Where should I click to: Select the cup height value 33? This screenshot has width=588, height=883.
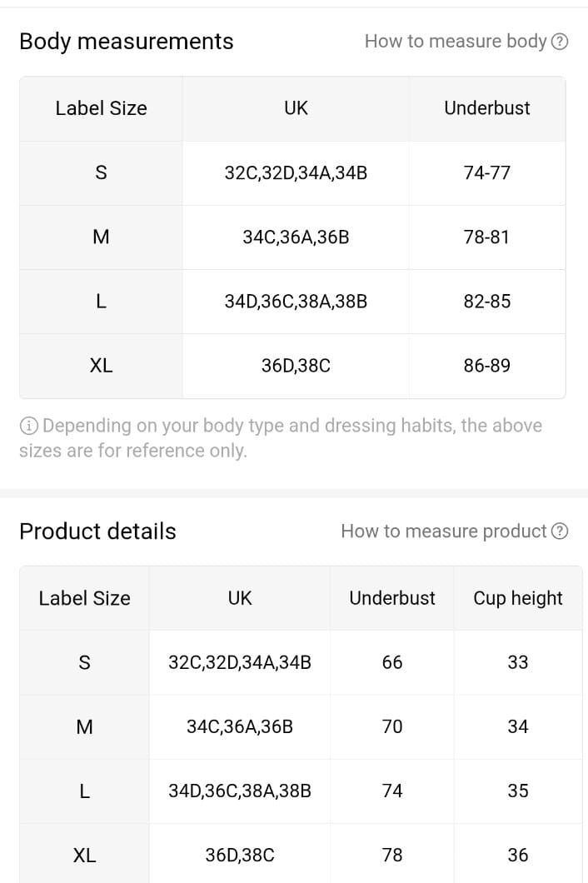click(517, 662)
